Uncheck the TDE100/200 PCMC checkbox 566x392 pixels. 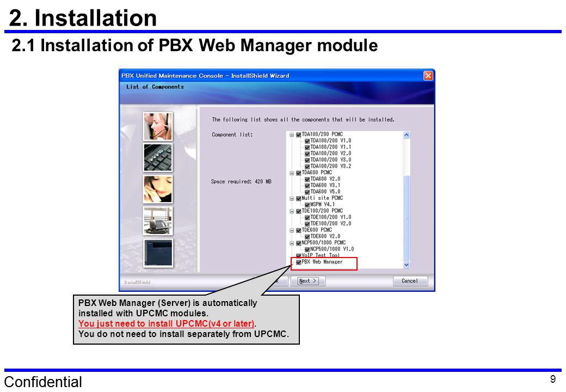tap(299, 211)
